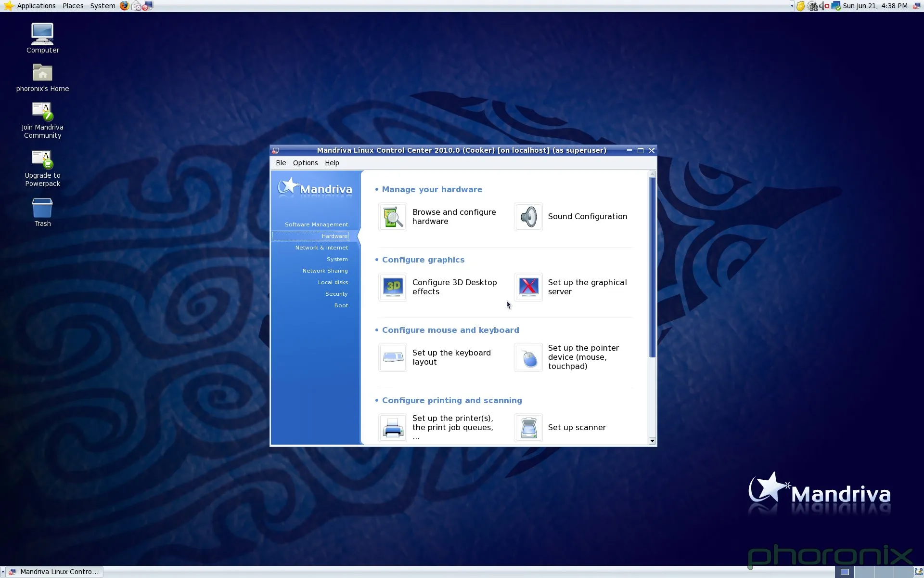
Task: Click the scrollbar down arrow in Control Center
Action: tap(652, 441)
